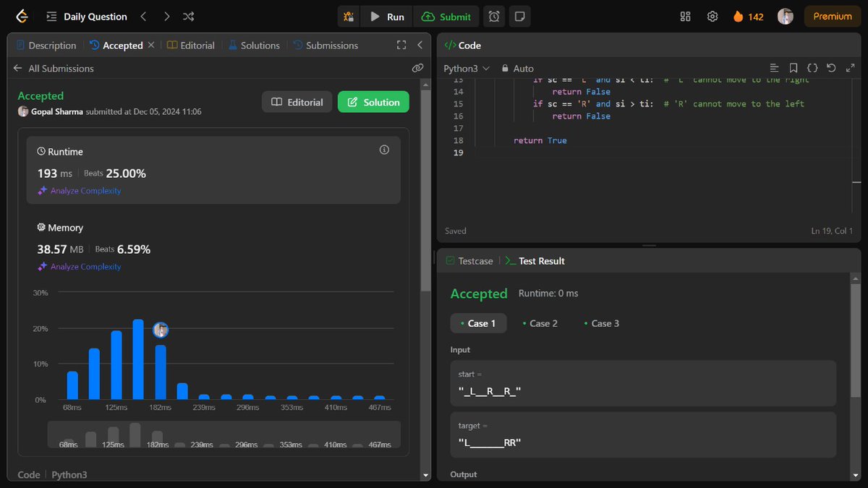Select Case 1

(478, 323)
